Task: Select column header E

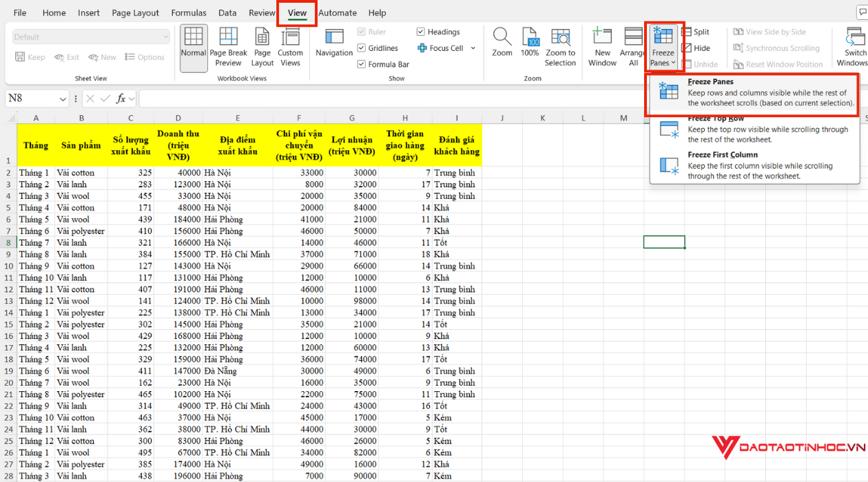Action: tap(238, 118)
